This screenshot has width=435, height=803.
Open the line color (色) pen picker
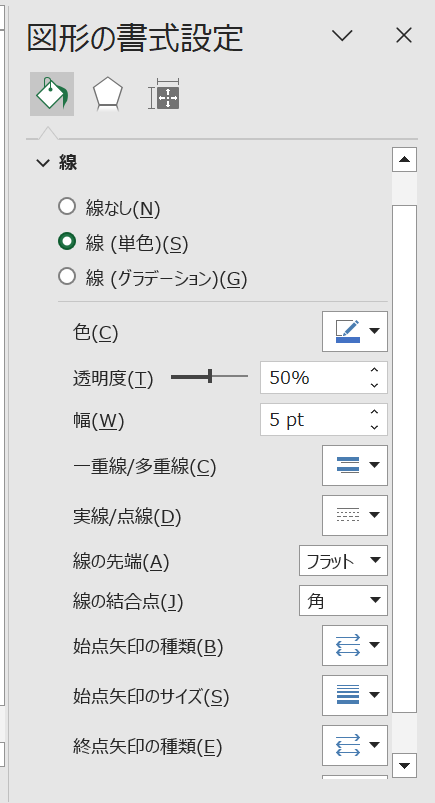(355, 331)
